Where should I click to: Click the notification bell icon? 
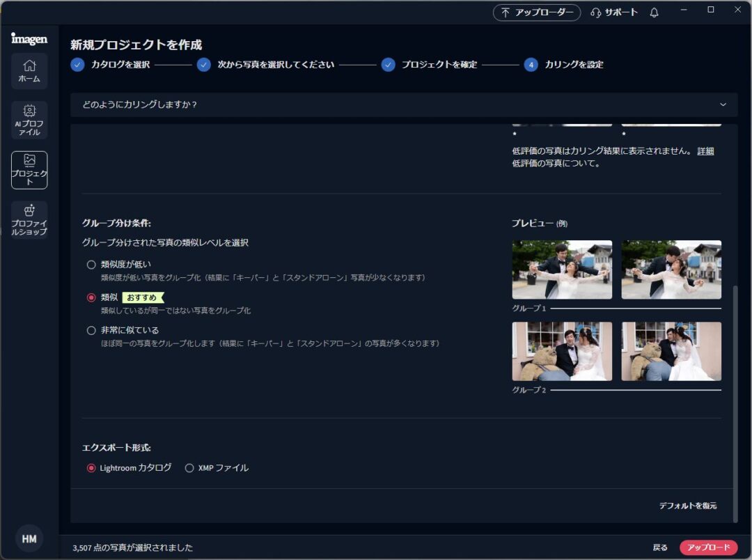tap(654, 13)
